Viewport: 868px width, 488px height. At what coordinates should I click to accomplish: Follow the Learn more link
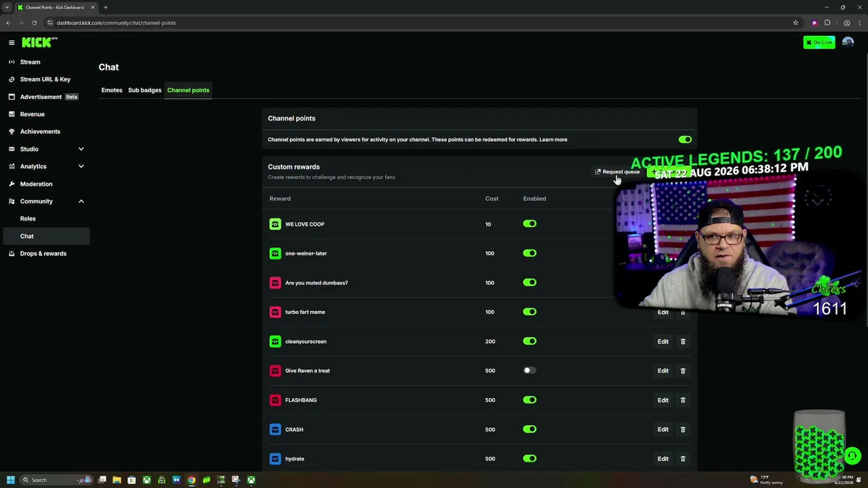[553, 140]
